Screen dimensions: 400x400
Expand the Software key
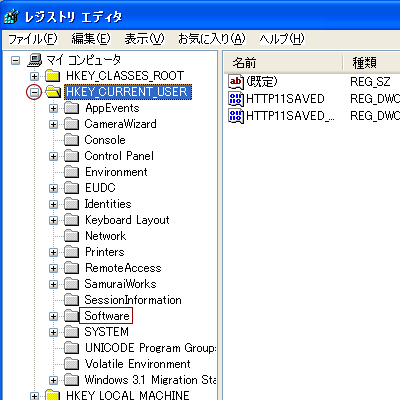pos(53,316)
